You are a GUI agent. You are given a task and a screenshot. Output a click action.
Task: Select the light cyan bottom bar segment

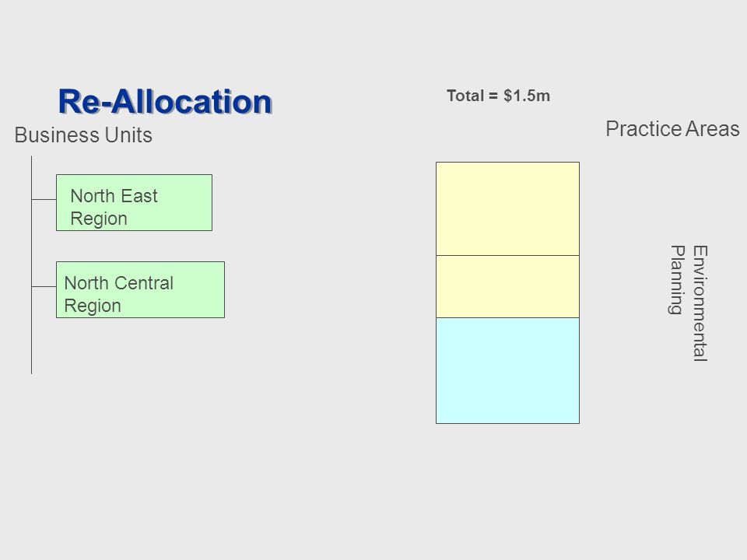pos(508,370)
